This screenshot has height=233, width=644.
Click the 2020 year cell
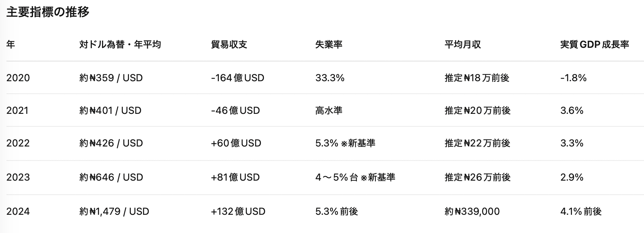click(x=18, y=78)
